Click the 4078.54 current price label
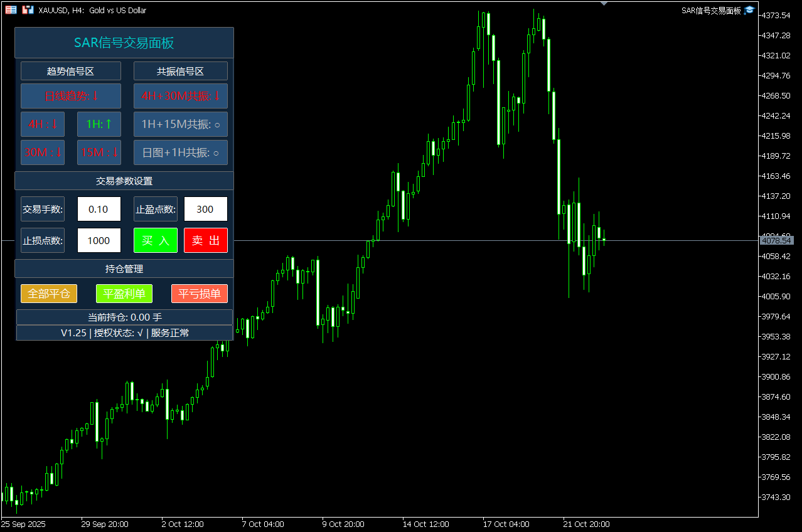 (x=776, y=240)
